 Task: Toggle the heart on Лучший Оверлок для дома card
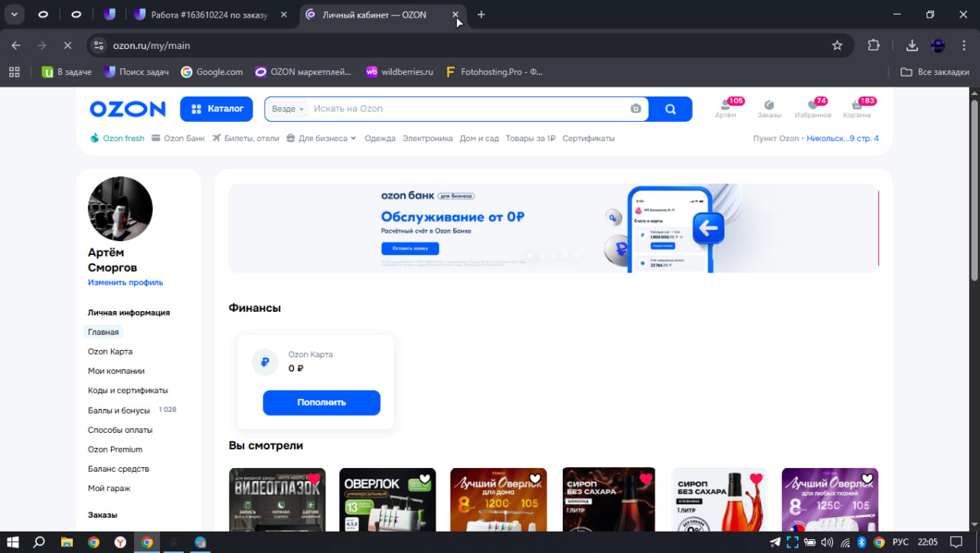(x=534, y=479)
